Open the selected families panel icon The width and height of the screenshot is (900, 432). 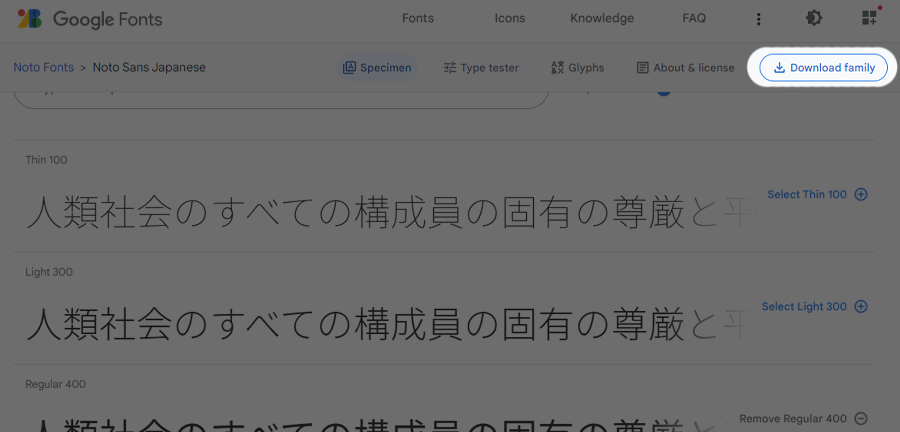(870, 18)
